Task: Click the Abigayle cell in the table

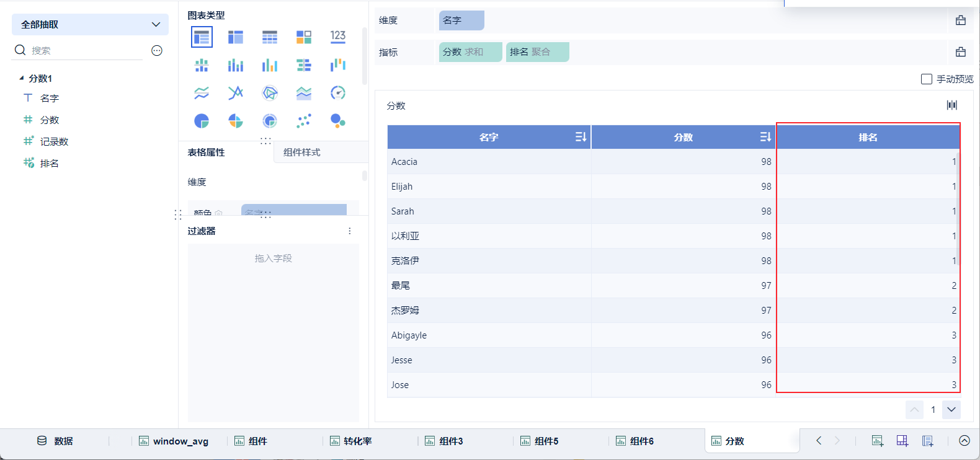Action: coord(489,335)
